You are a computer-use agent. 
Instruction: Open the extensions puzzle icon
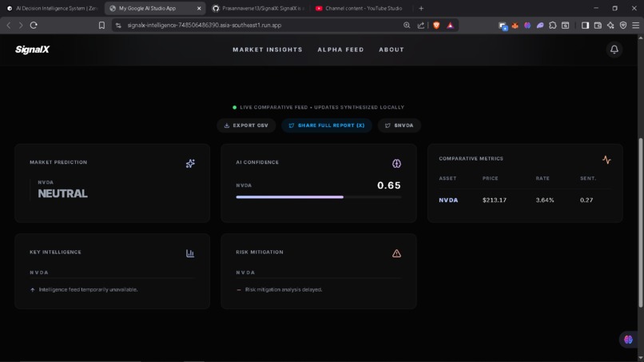[552, 25]
